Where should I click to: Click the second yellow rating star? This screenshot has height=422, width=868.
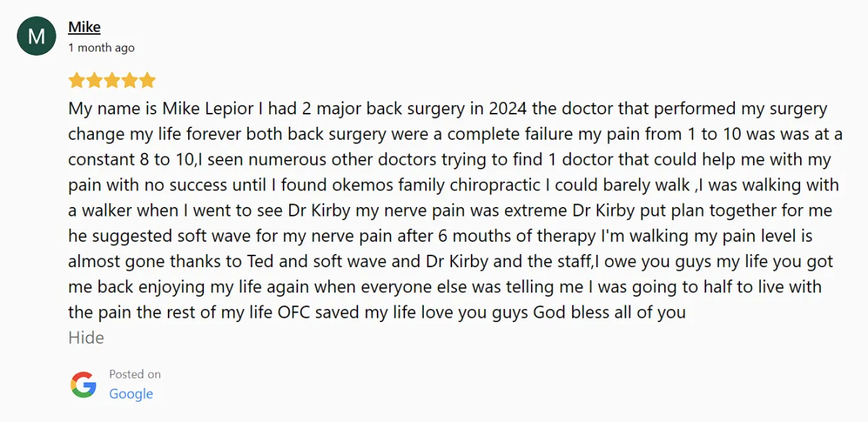pyautogui.click(x=94, y=80)
